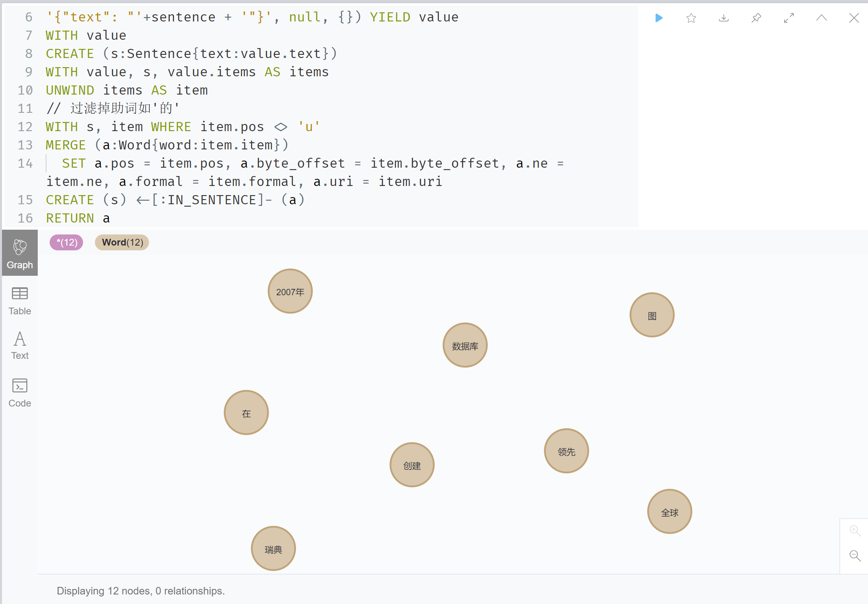This screenshot has width=868, height=604.
Task: Expand the frame to fullscreen
Action: coord(789,18)
